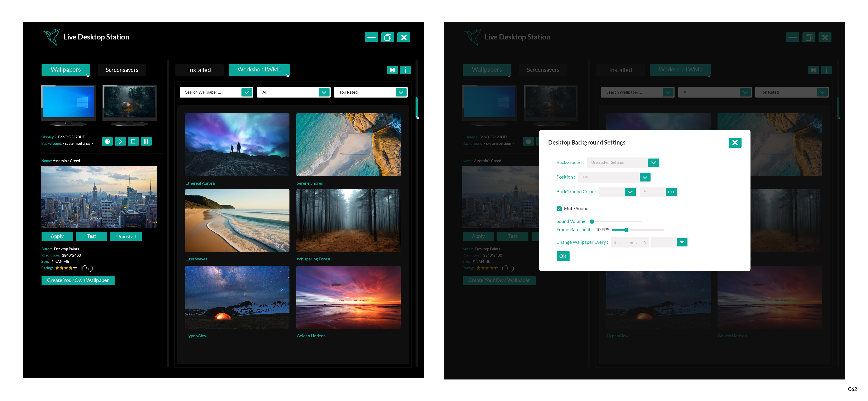
Task: Click the thumbs down rating icon
Action: tap(91, 268)
